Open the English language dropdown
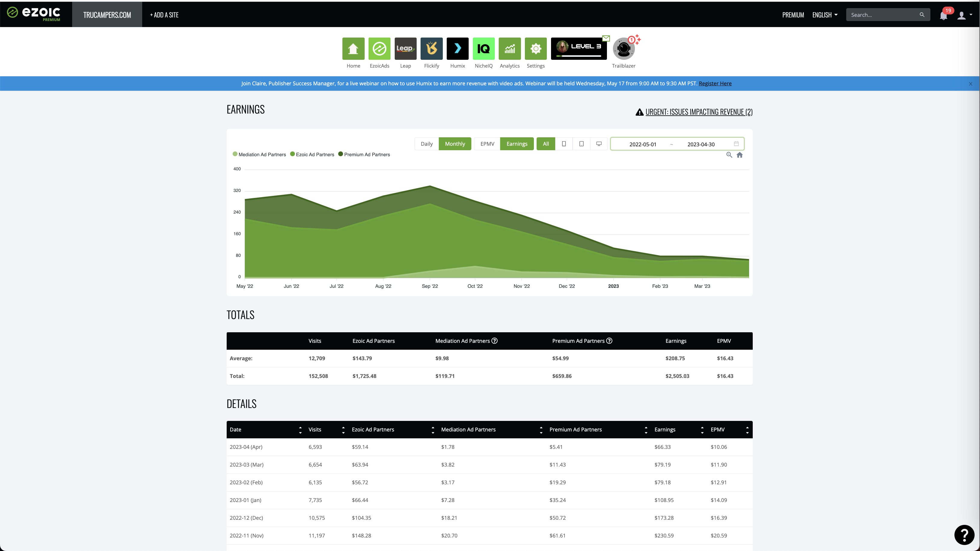Image resolution: width=980 pixels, height=551 pixels. coord(825,15)
